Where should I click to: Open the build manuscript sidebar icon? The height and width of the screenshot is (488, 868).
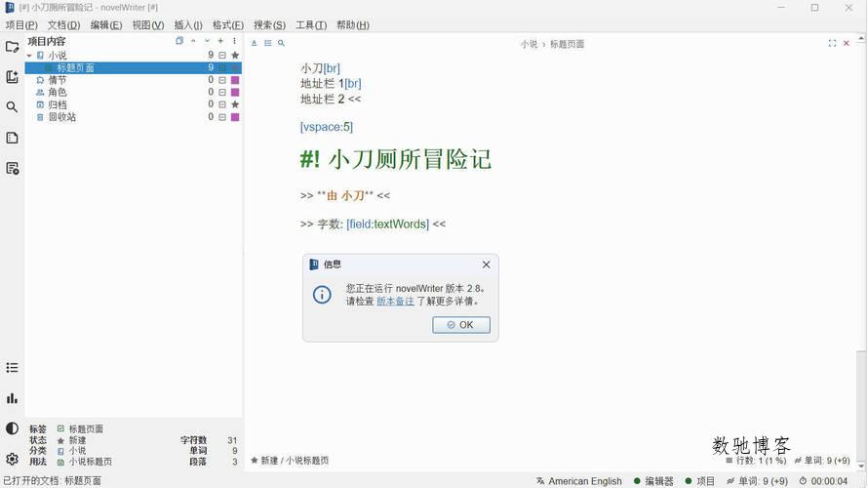12,169
